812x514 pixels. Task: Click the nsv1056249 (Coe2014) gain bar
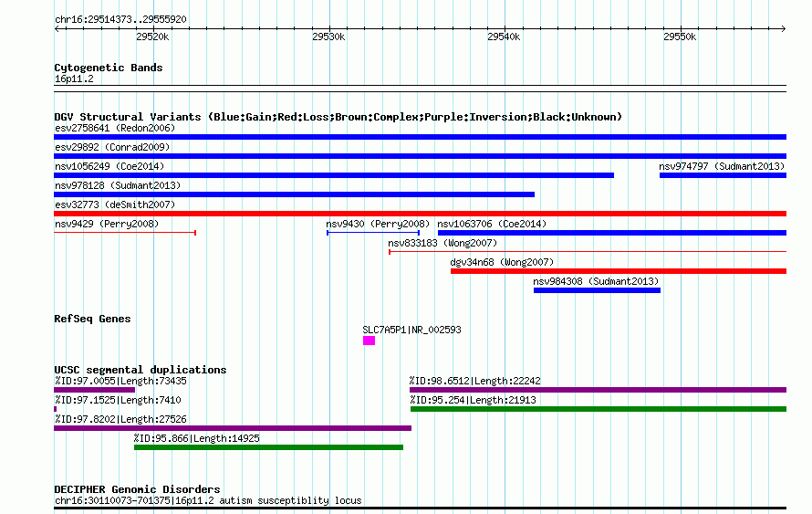tap(334, 175)
